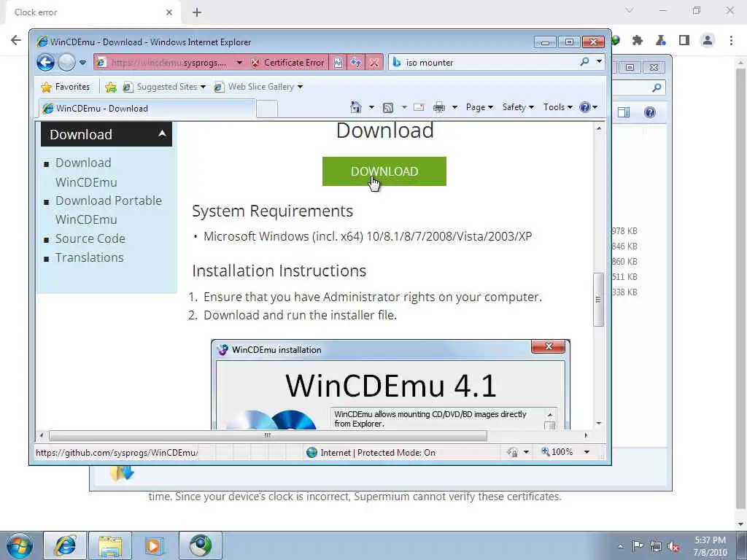Open Windows Media Player from taskbar
The image size is (747, 560).
155,545
